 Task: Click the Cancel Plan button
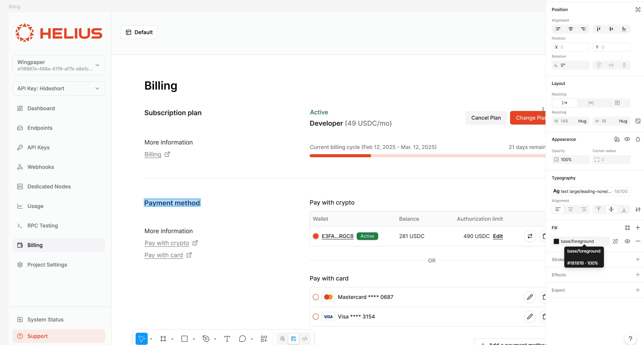coord(486,118)
